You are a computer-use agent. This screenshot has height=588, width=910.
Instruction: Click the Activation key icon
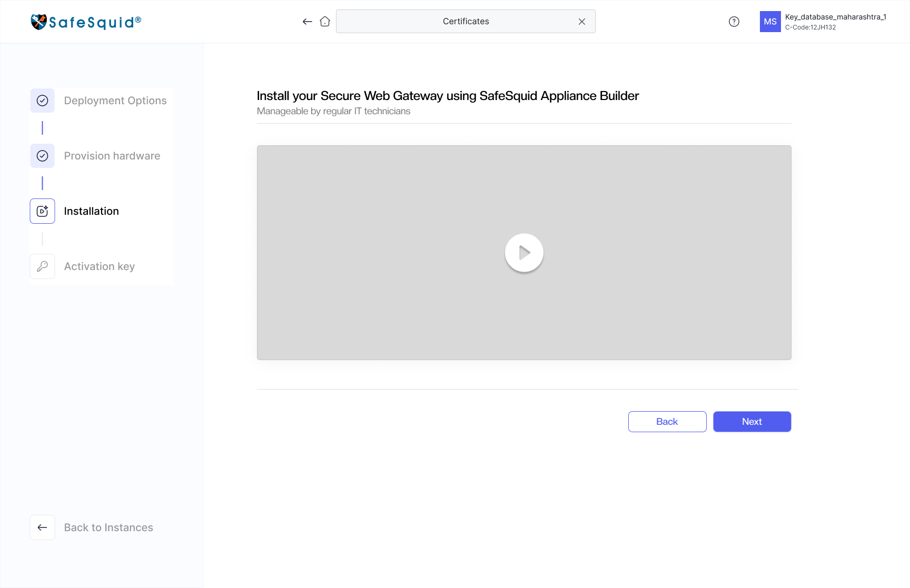point(43,266)
